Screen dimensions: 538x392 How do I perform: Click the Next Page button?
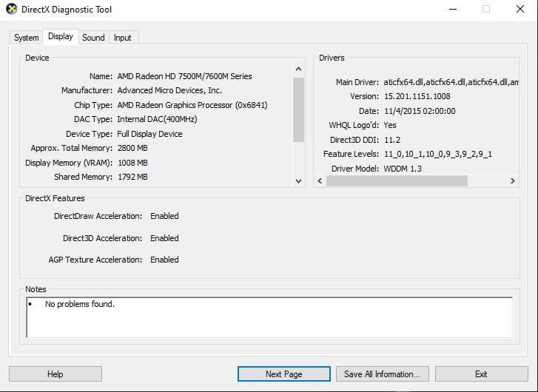[283, 374]
